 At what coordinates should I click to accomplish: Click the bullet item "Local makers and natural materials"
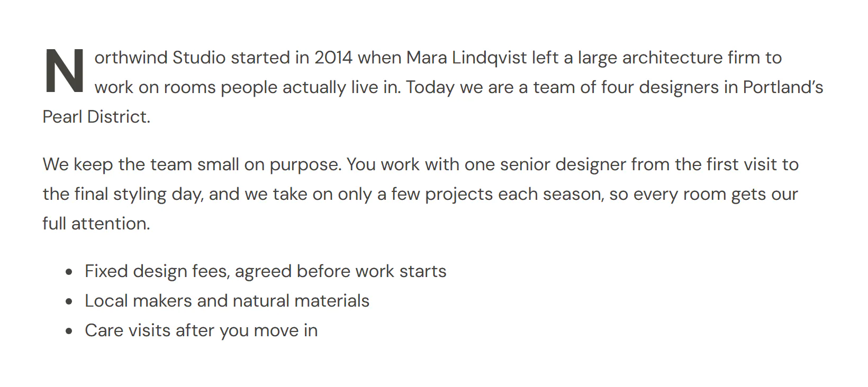tap(227, 301)
